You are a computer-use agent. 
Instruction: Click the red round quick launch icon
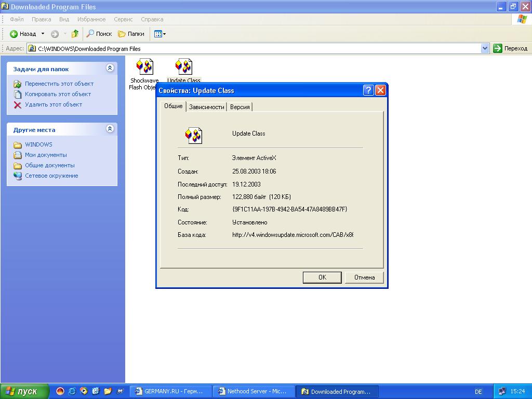pos(60,391)
